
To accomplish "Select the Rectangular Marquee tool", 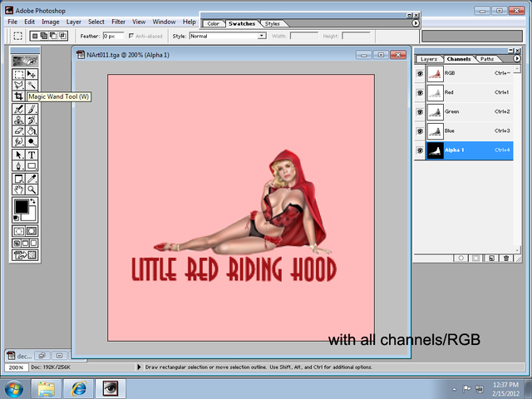I will [18, 74].
